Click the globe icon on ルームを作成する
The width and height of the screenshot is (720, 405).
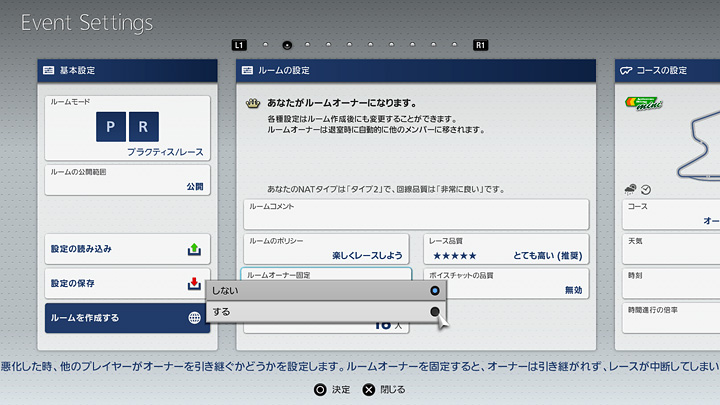coord(194,318)
